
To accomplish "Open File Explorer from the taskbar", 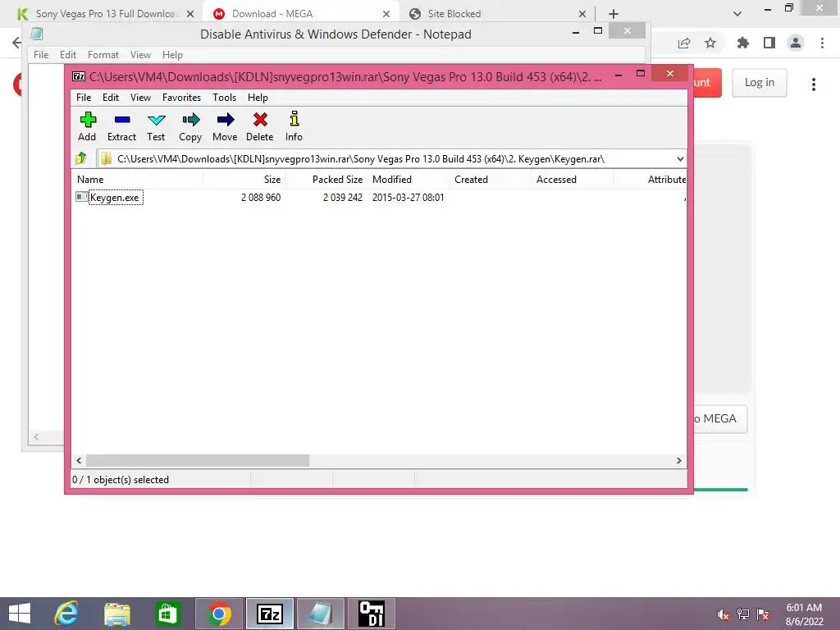I will [x=116, y=614].
